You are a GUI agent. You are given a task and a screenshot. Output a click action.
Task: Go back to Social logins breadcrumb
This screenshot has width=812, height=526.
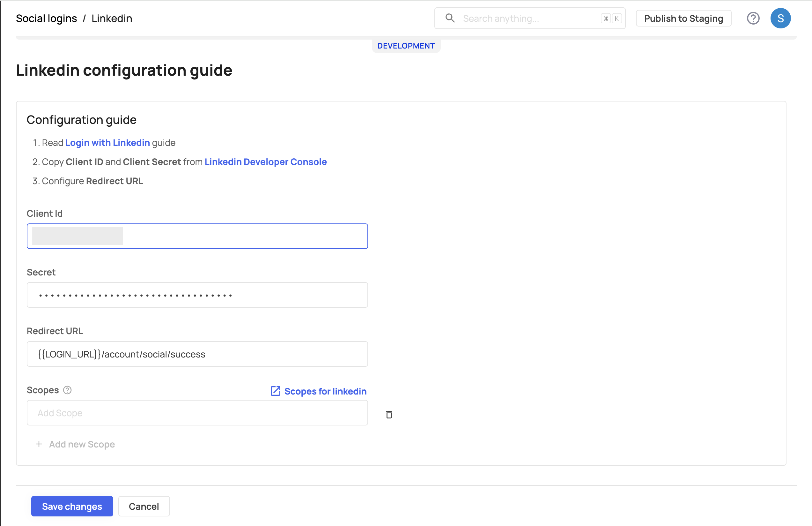click(46, 19)
